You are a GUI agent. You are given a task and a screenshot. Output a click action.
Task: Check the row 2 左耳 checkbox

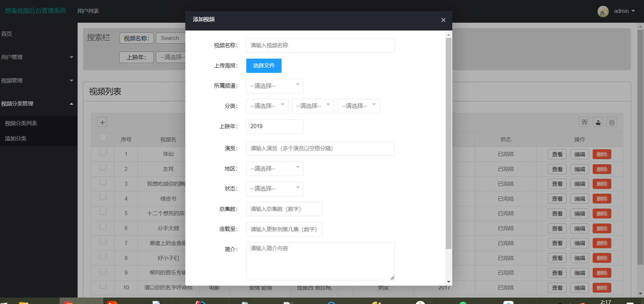(x=103, y=167)
